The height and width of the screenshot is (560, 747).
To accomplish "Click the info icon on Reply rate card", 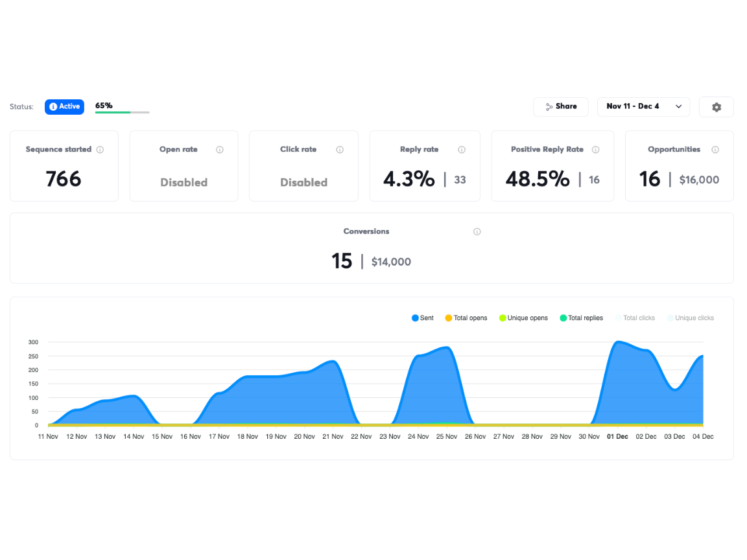I will [460, 149].
